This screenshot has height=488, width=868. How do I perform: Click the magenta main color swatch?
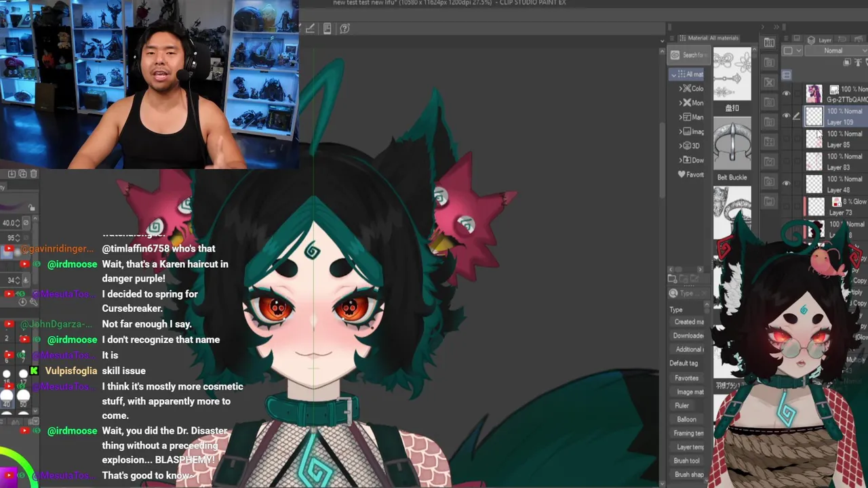[x=8, y=476]
